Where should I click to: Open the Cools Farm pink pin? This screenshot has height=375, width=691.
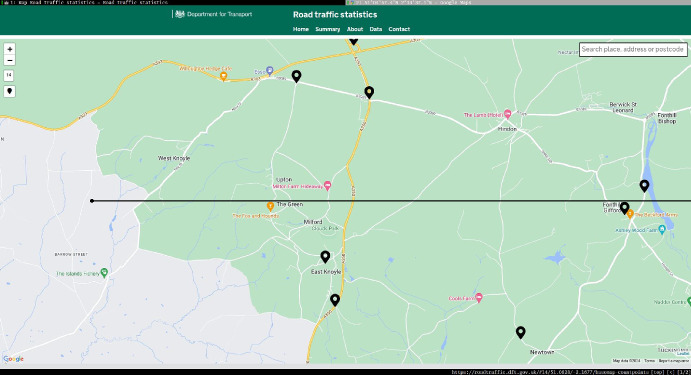click(x=479, y=297)
